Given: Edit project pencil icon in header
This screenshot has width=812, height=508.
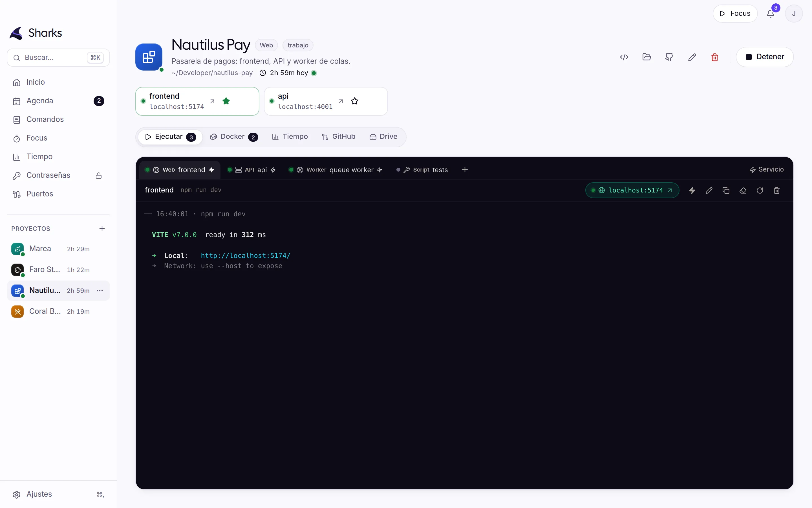Looking at the screenshot, I should (692, 57).
